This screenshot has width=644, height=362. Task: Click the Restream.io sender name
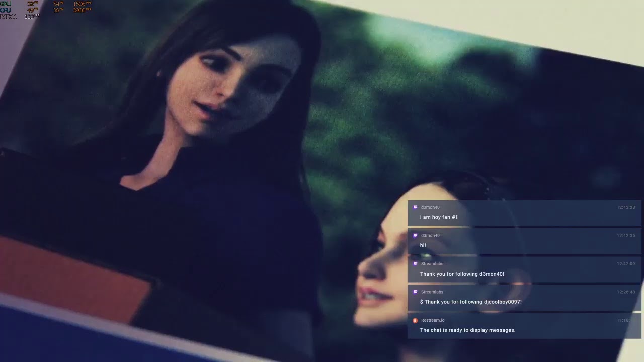pyautogui.click(x=433, y=320)
